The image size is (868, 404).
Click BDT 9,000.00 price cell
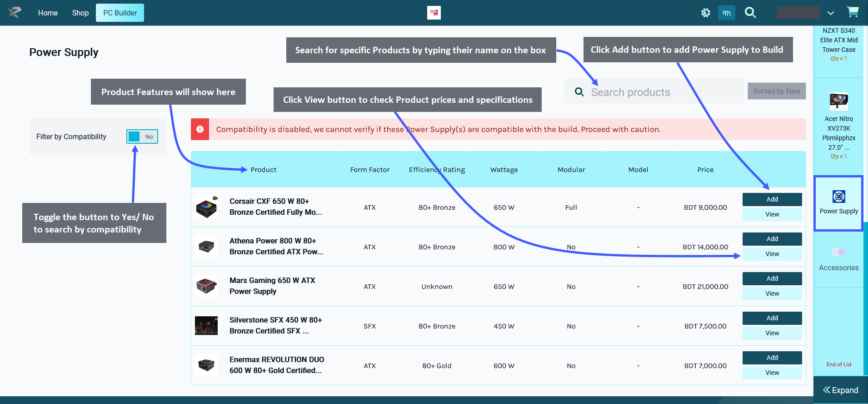pyautogui.click(x=705, y=207)
